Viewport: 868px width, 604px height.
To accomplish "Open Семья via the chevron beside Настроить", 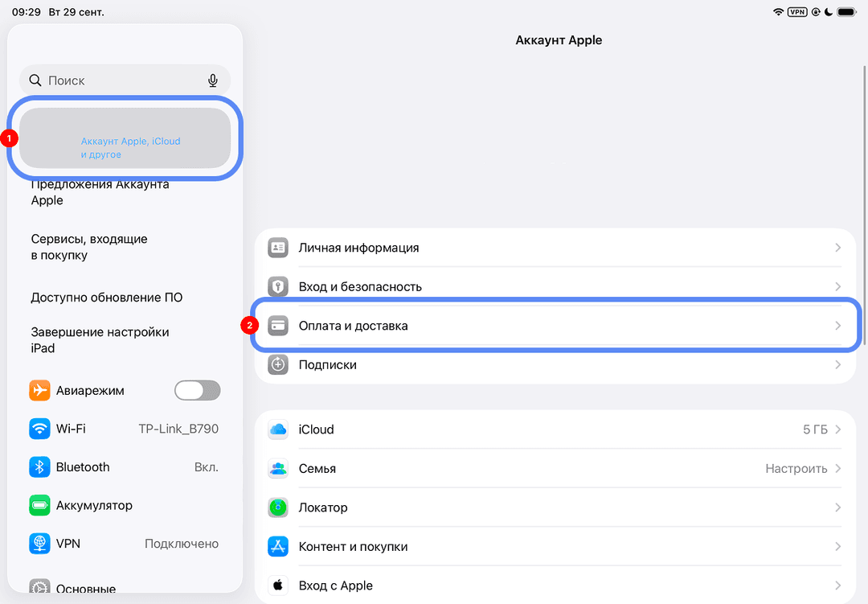I will click(x=837, y=468).
